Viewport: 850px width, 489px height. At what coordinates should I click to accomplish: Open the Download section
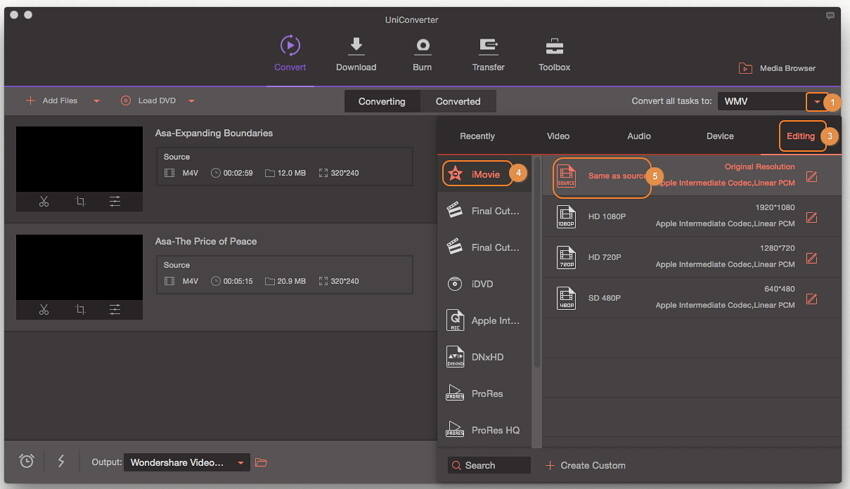(x=356, y=53)
